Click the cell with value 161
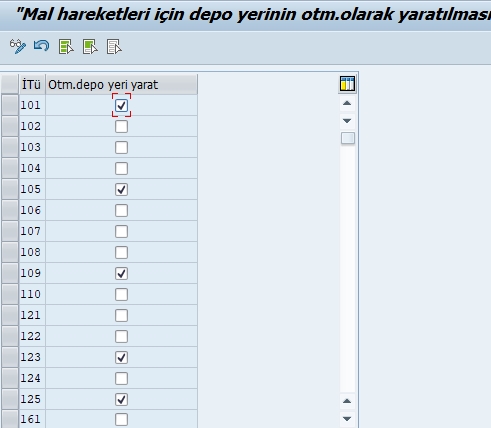The image size is (491, 428). tap(32, 419)
